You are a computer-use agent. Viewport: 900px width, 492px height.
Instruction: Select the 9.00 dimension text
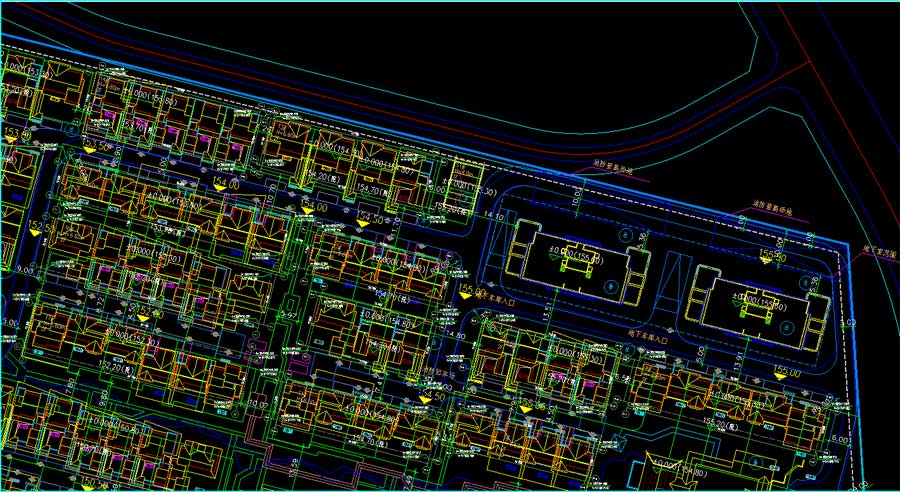26,269
